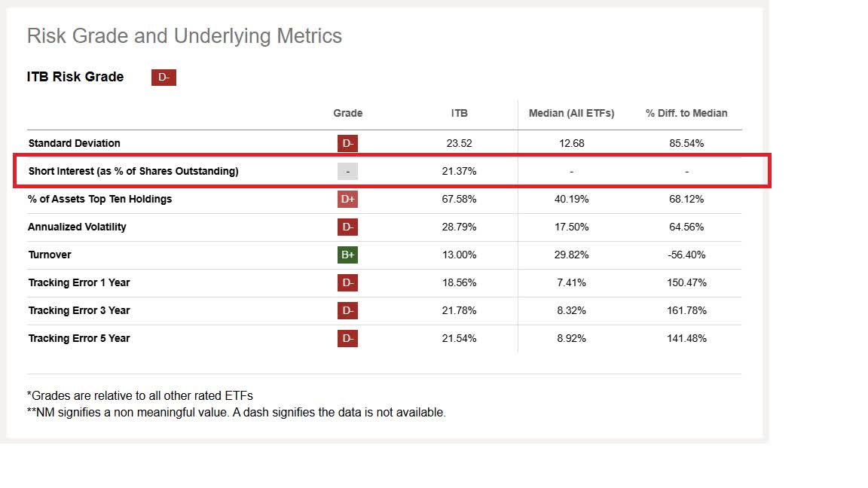Click the Turnover metric label
The image size is (868, 488).
(x=50, y=255)
